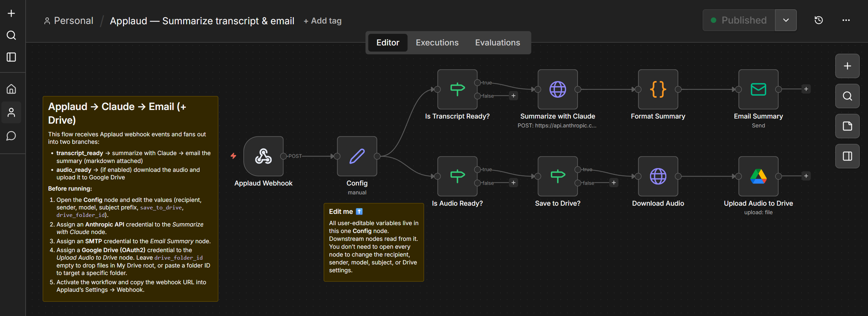Image resolution: width=868 pixels, height=316 pixels.
Task: Add node on Save to Drive false branch
Action: [614, 183]
